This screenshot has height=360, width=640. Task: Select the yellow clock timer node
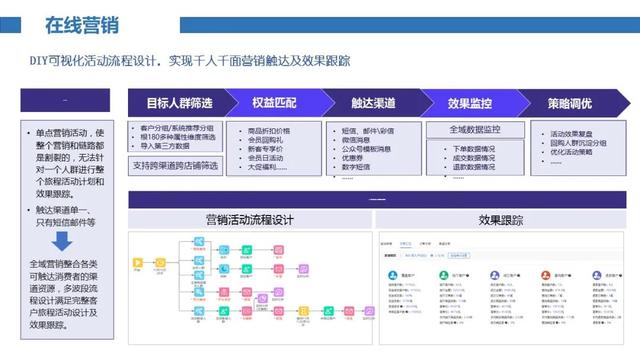point(160,262)
